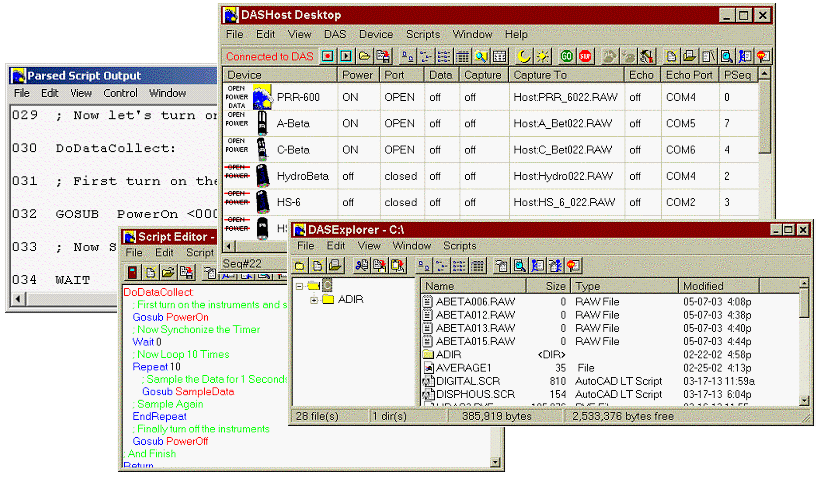Open the Help menu in DASHost Desktop
Image resolution: width=822 pixels, height=486 pixels.
coord(516,34)
